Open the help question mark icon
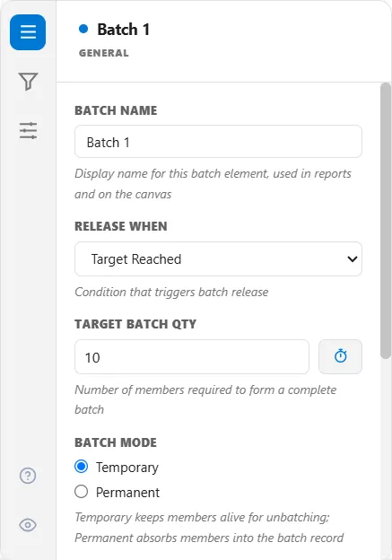This screenshot has width=392, height=560. click(28, 476)
